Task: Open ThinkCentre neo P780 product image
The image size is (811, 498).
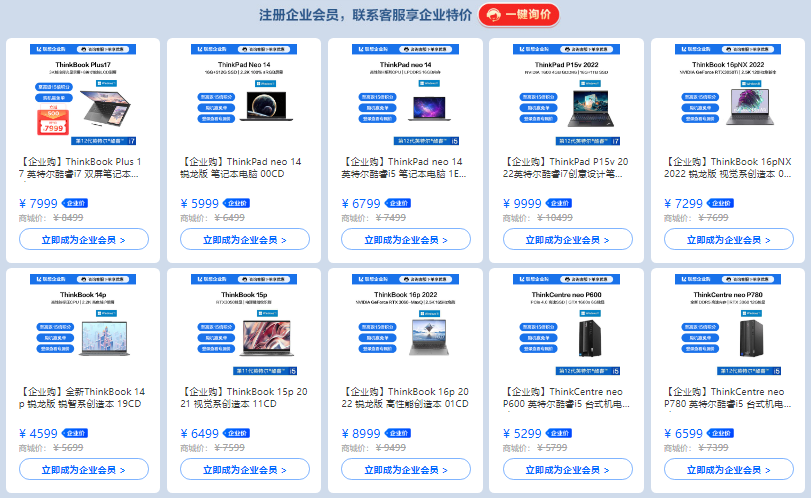Action: click(x=728, y=325)
